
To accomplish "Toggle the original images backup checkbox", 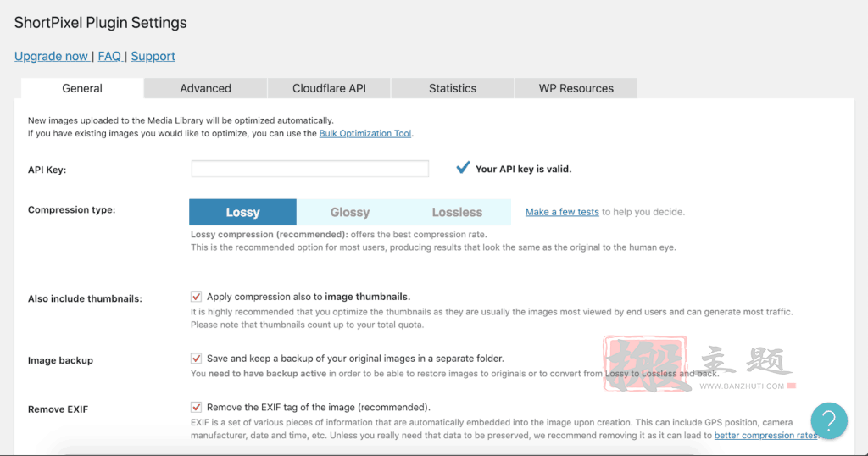I will tap(196, 359).
